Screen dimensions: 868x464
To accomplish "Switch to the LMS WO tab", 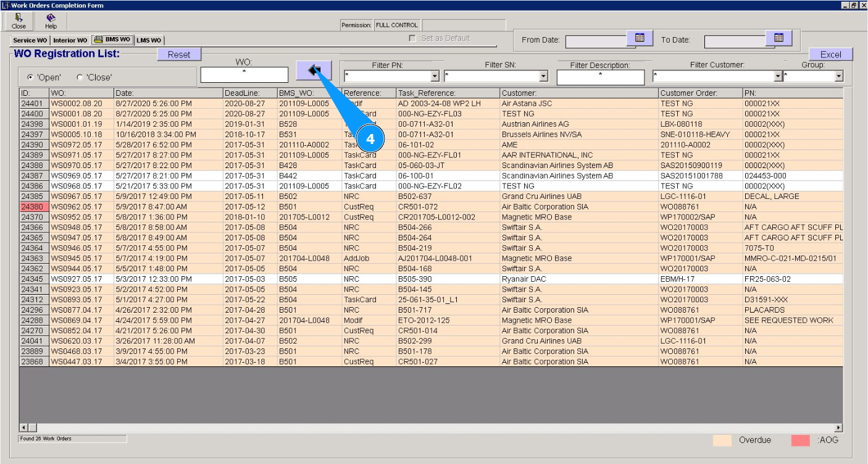I will (x=149, y=40).
